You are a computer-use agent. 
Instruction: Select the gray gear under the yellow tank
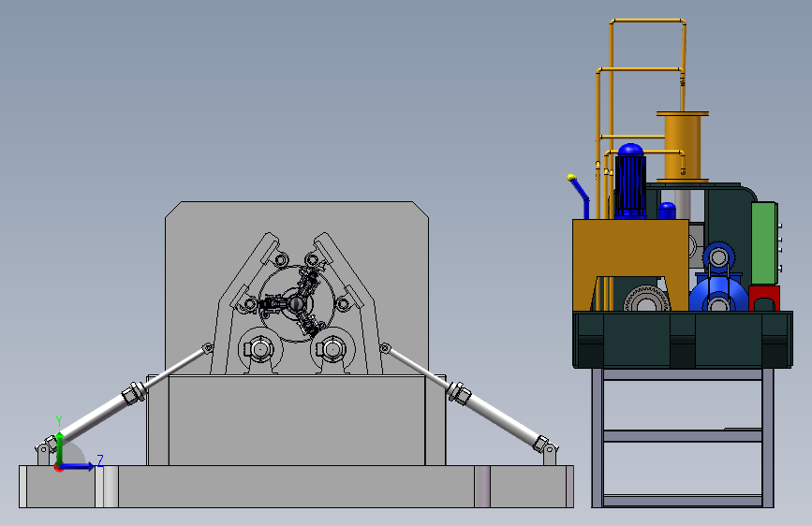click(x=646, y=300)
